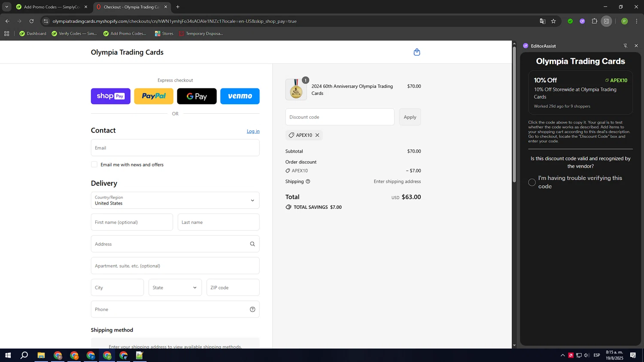The image size is (644, 362).
Task: Open the browser extensions puzzle icon
Action: [x=594, y=21]
